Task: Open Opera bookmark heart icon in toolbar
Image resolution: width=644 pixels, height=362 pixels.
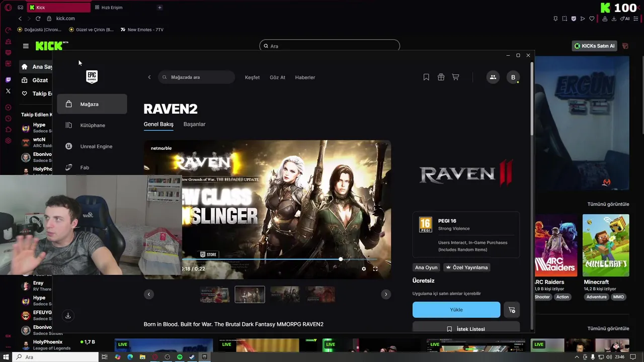Action: pyautogui.click(x=592, y=19)
